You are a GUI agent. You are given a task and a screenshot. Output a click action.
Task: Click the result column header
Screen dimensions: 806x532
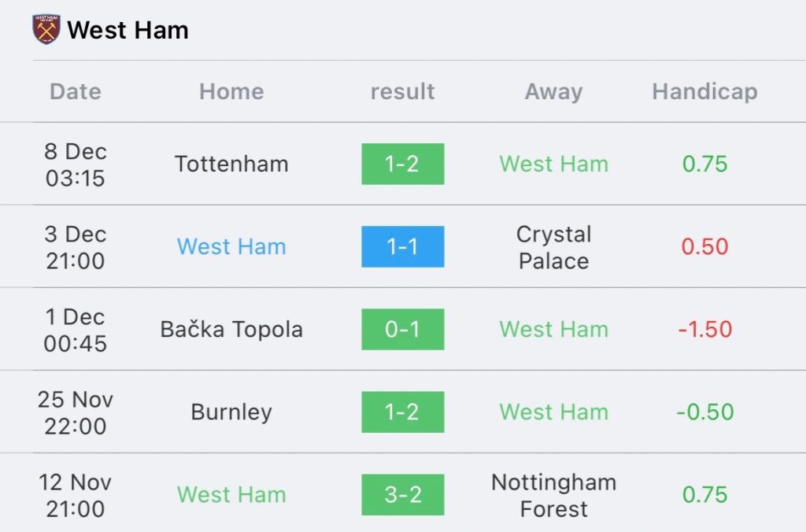(x=402, y=91)
